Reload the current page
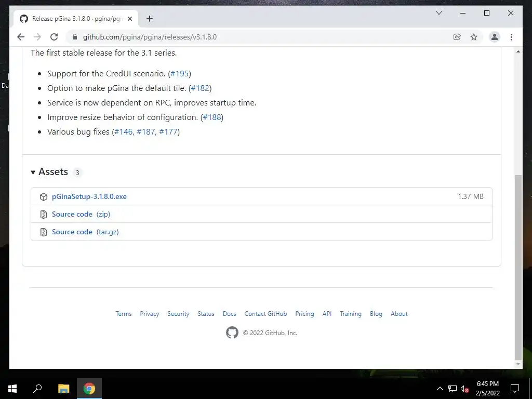The image size is (532, 399). coord(54,37)
